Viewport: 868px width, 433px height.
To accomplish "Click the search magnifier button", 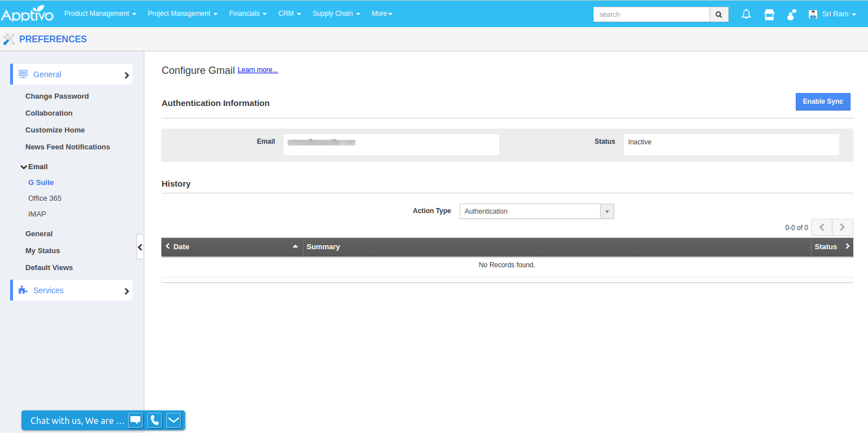I will (719, 15).
